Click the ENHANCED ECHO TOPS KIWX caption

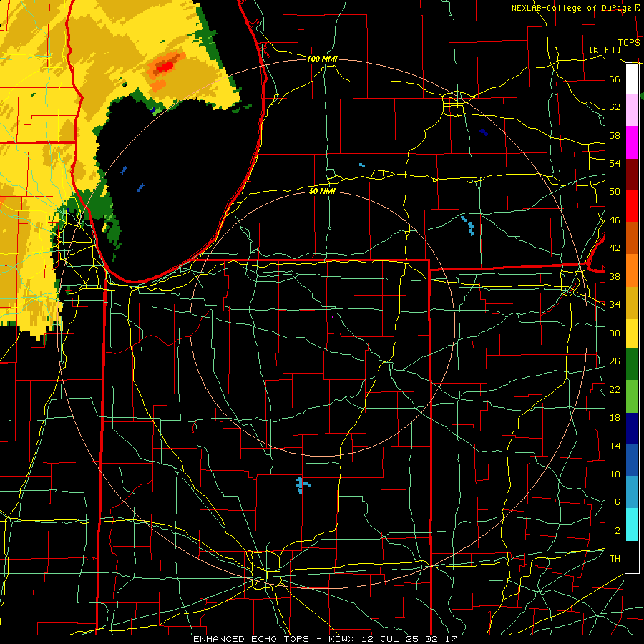[x=325, y=639]
